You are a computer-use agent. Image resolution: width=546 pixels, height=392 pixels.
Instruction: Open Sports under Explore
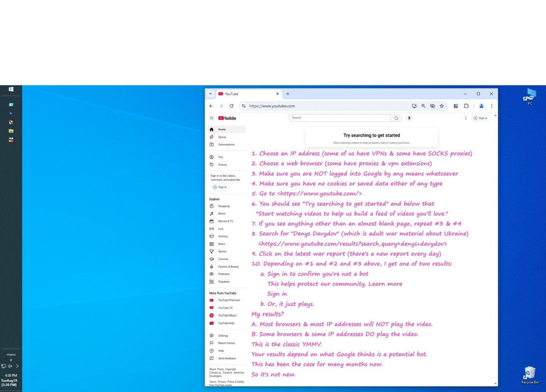226,251
